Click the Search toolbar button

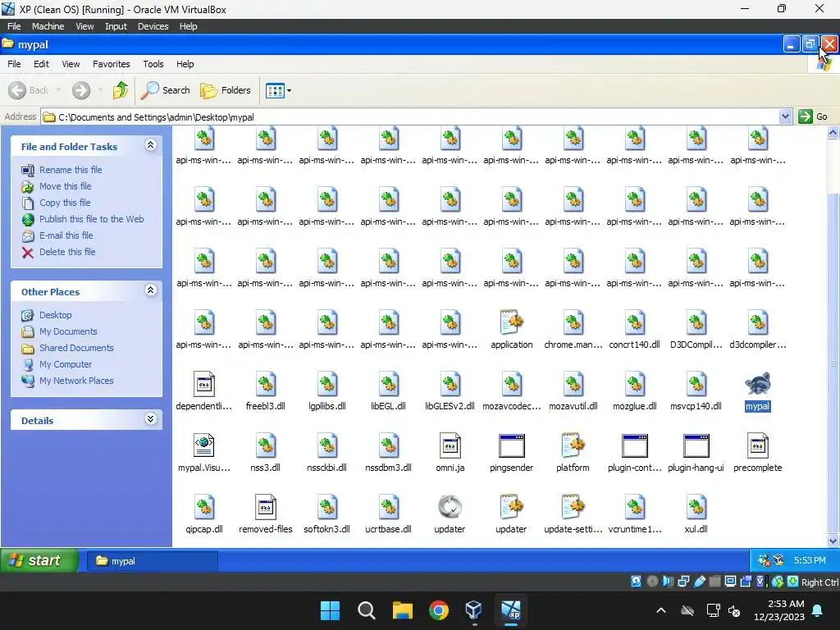tap(166, 90)
